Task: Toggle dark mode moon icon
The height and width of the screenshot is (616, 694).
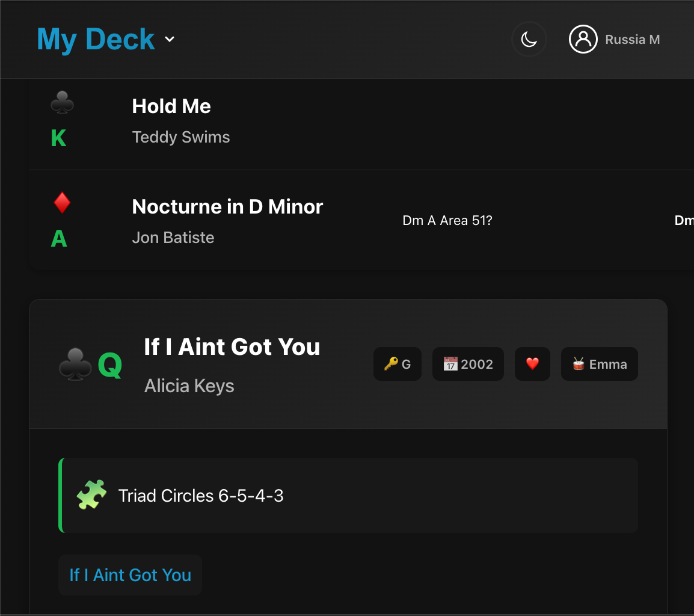Action: [x=529, y=40]
